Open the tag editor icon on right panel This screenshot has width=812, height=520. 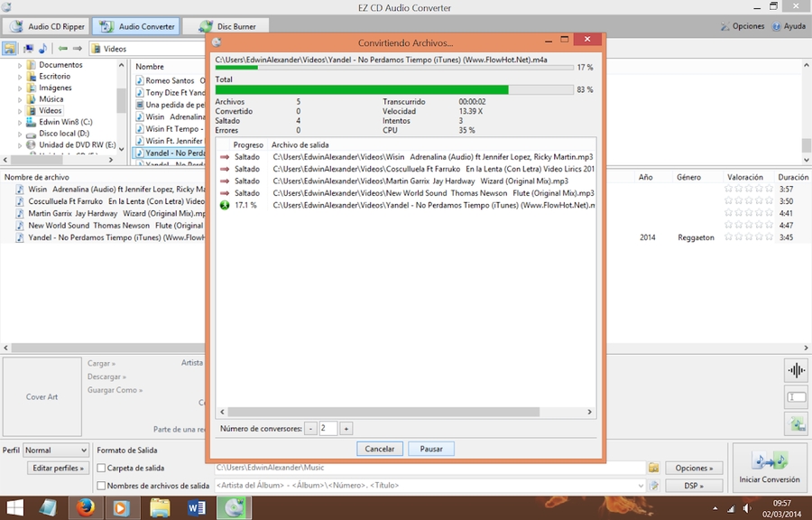tap(796, 424)
